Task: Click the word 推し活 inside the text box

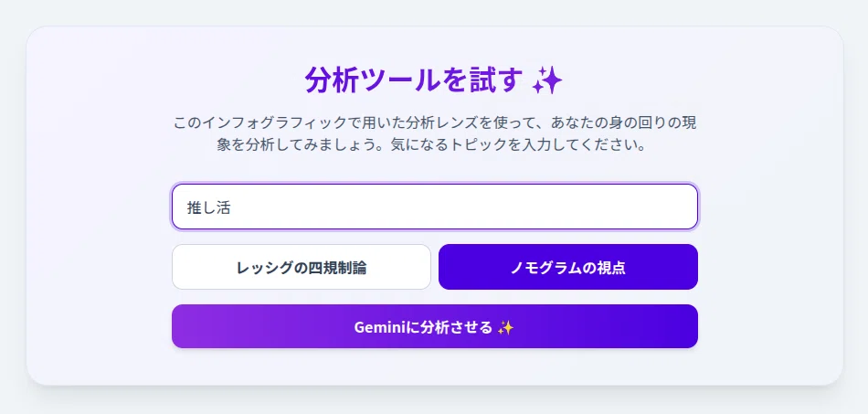Action: click(208, 207)
